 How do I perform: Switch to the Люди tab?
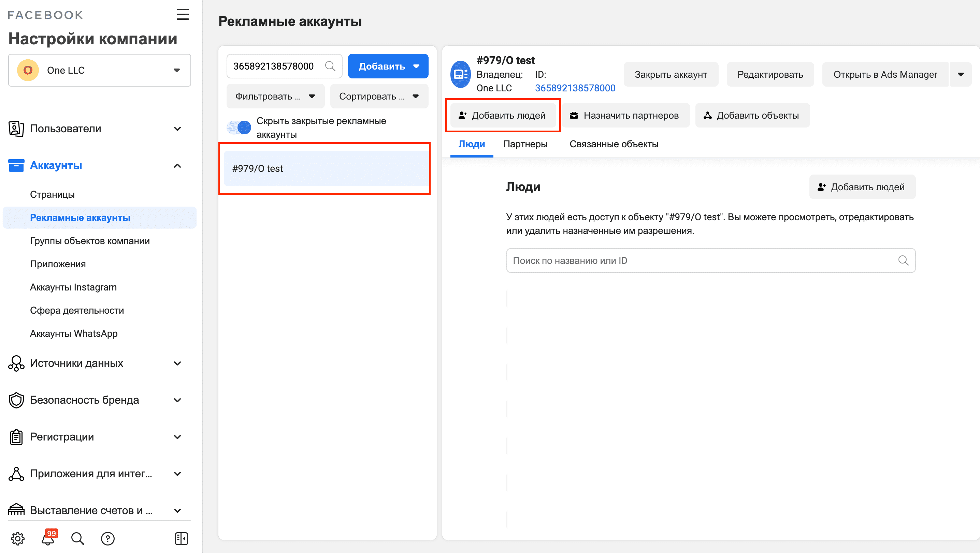coord(472,144)
